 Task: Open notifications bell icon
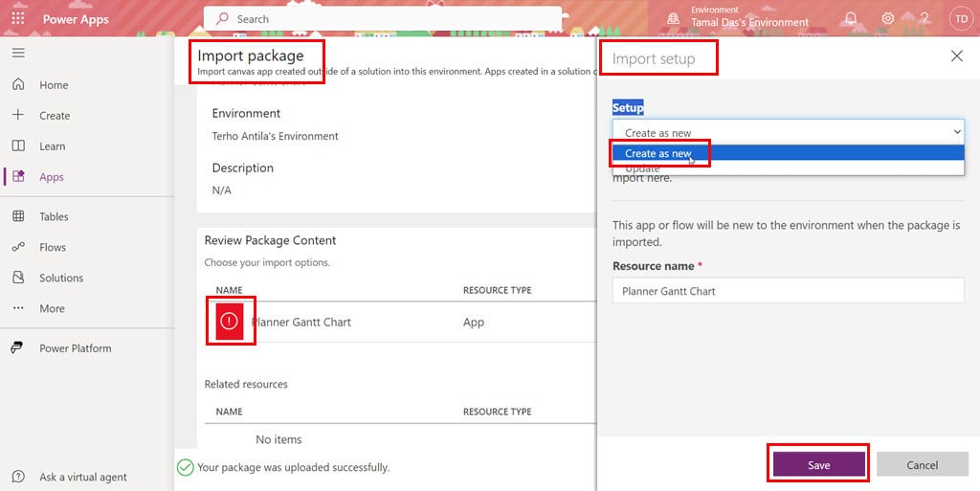[x=851, y=19]
